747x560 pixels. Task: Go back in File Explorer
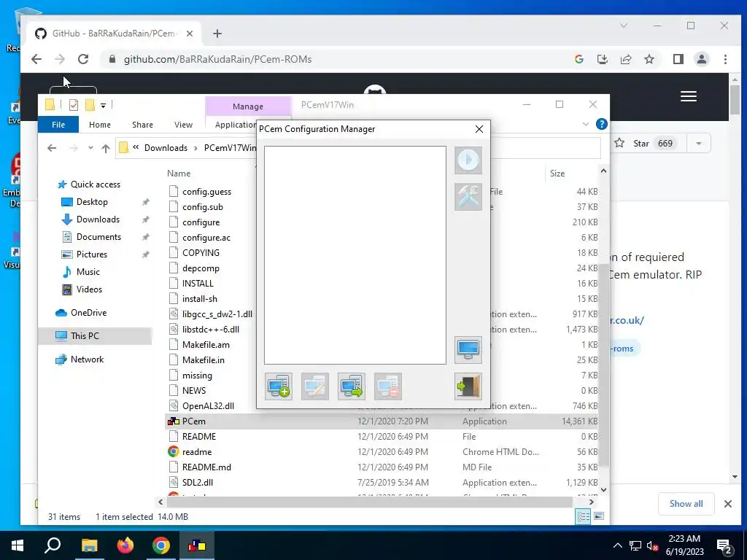point(52,148)
